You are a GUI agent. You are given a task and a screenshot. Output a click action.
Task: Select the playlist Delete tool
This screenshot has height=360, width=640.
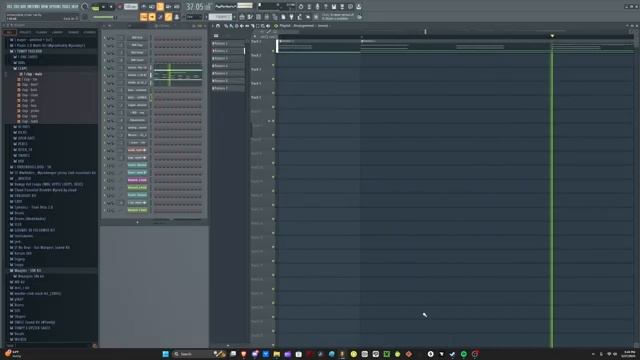click(x=237, y=26)
